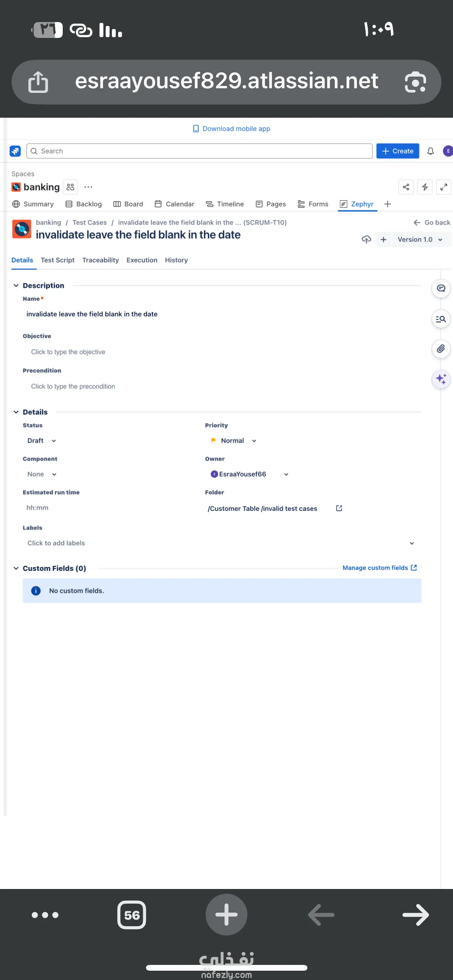Click the notifications bell icon

[430, 151]
